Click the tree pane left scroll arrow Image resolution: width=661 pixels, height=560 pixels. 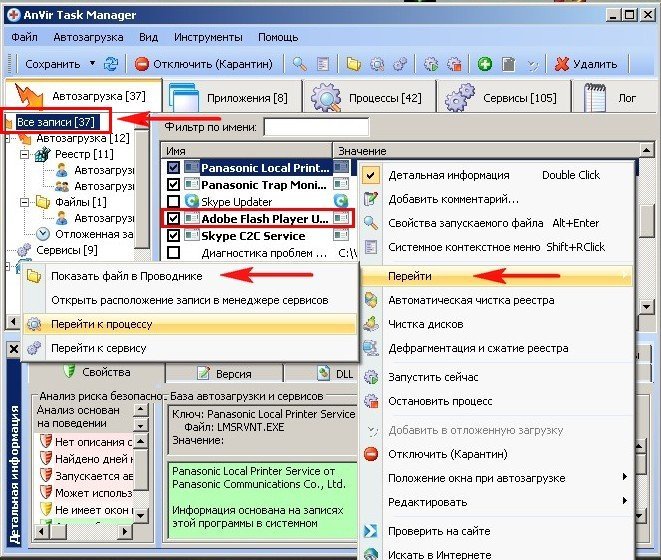(x=13, y=322)
